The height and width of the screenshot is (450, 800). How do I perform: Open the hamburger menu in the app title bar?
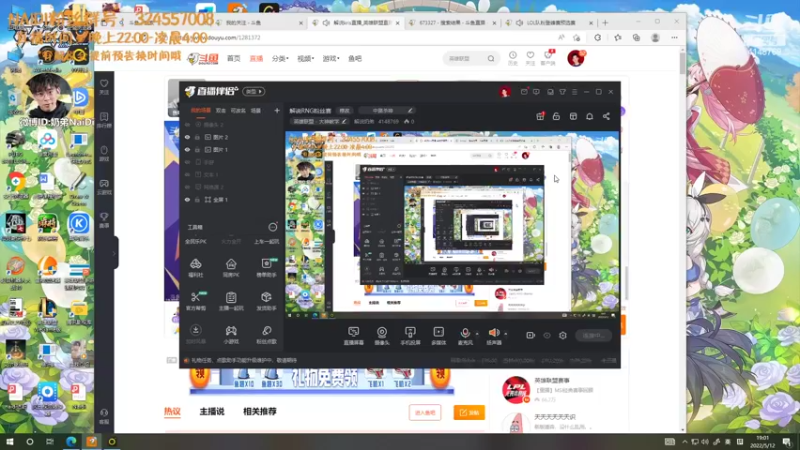coord(574,92)
